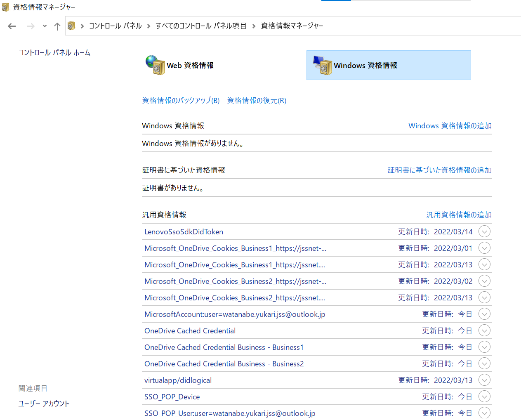Expand LenovoSsoSdkDidToken credential chevron
This screenshot has height=420, width=521.
click(484, 231)
